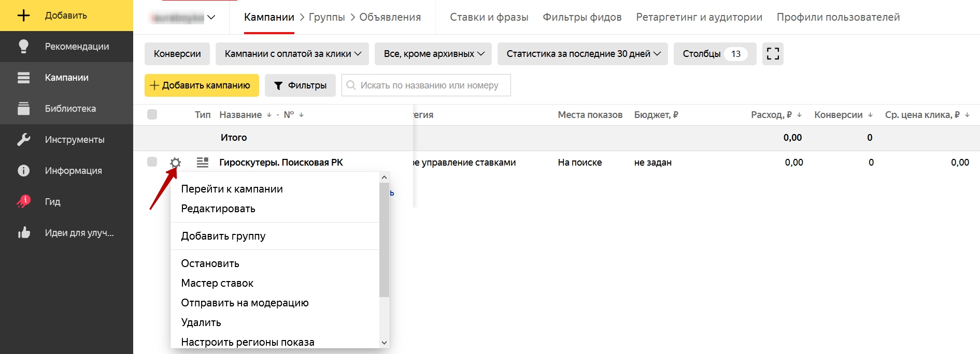Choose 'Остановить' in the context menu
This screenshot has width=980, height=354.
[210, 263]
